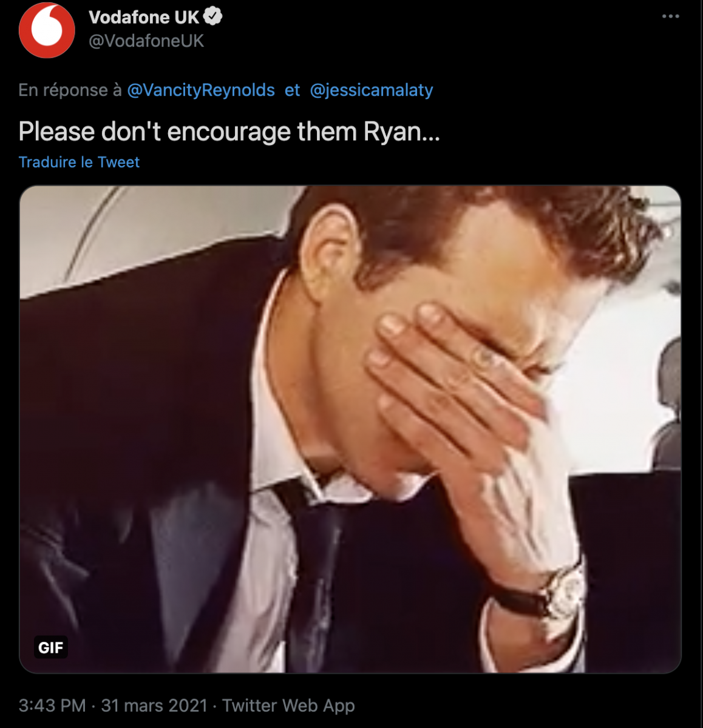The height and width of the screenshot is (728, 703).
Task: Open the 3:43 PM timestamp link
Action: pos(52,706)
